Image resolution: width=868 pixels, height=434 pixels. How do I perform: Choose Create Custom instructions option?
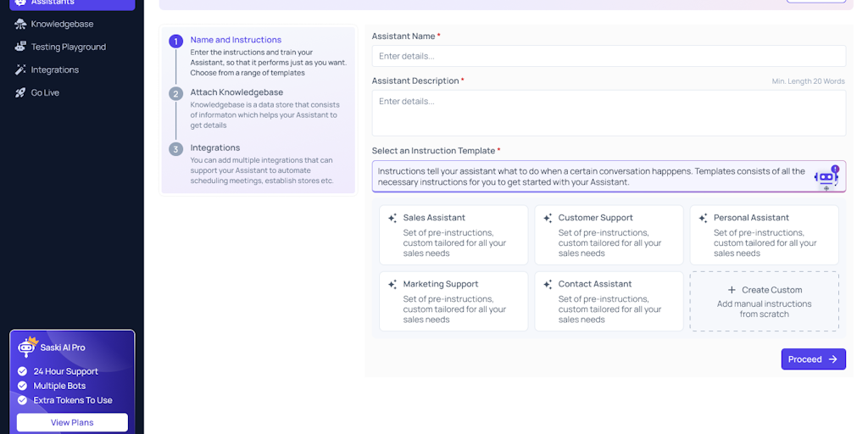coord(764,301)
